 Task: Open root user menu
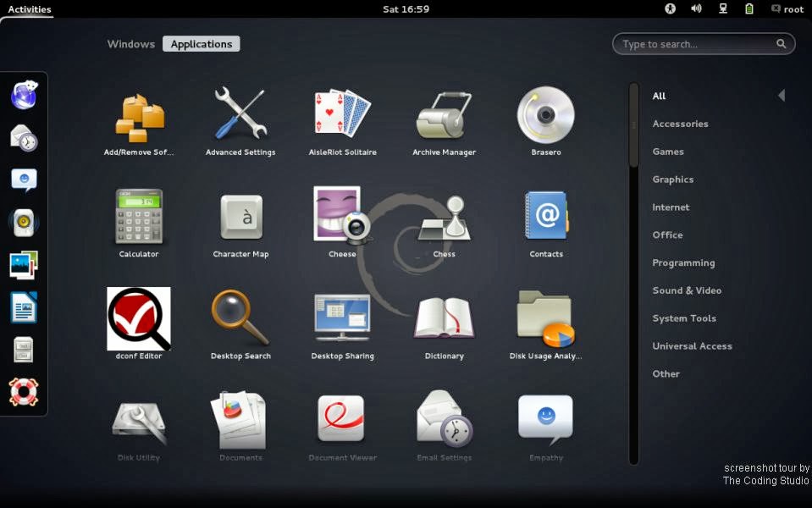coord(787,8)
